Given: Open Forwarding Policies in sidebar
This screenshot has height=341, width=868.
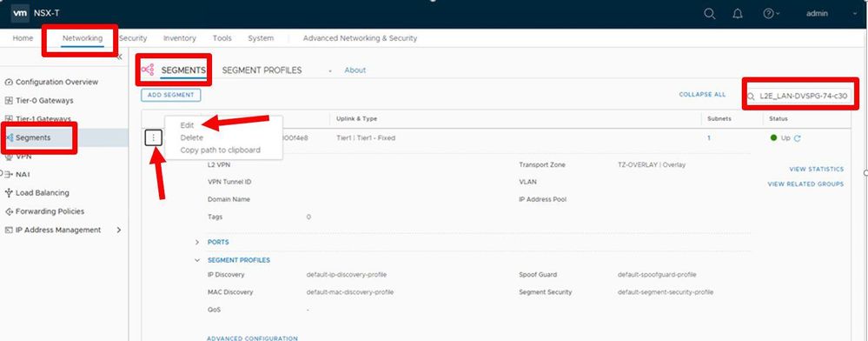Looking at the screenshot, I should pyautogui.click(x=50, y=211).
